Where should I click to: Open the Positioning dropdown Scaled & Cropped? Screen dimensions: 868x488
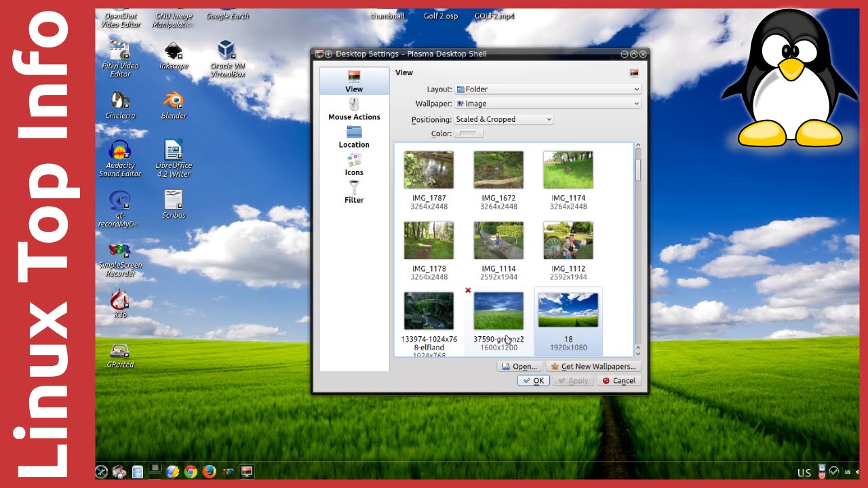pyautogui.click(x=504, y=119)
